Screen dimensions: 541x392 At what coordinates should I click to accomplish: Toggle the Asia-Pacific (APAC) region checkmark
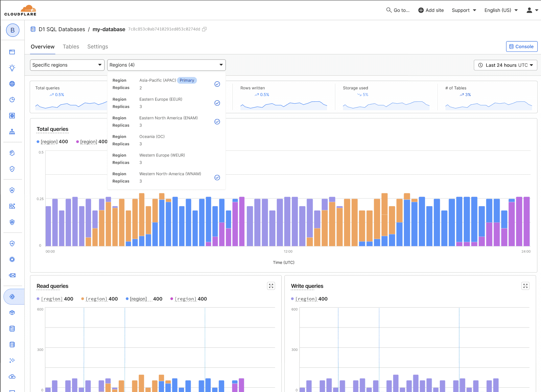point(217,84)
